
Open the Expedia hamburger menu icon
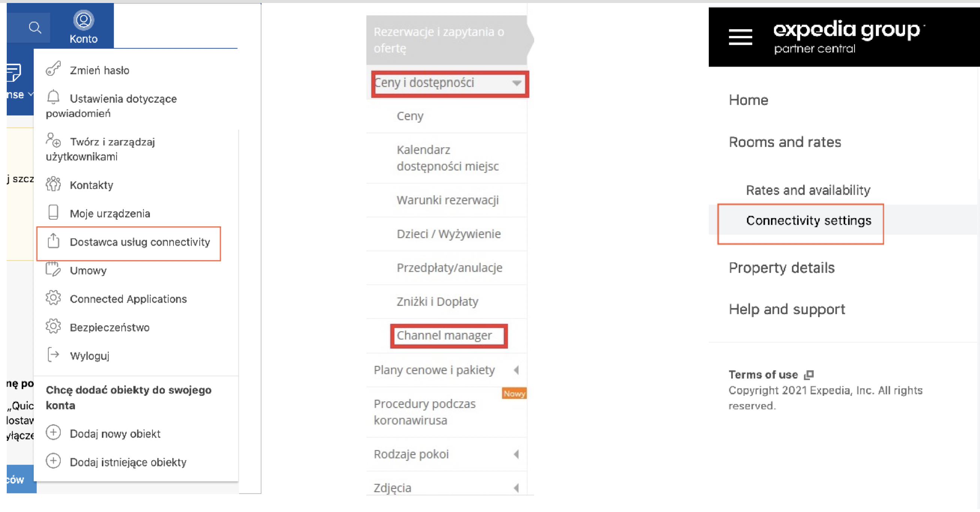[740, 37]
